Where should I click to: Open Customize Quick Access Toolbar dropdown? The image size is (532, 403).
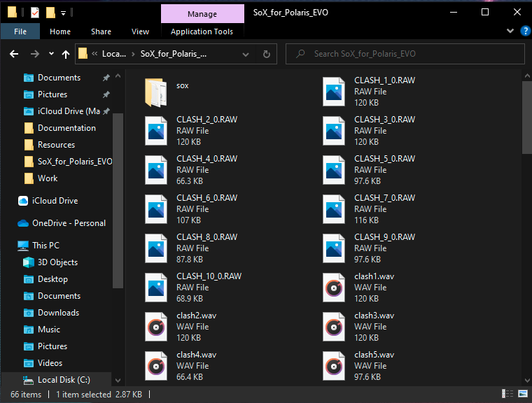point(64,13)
